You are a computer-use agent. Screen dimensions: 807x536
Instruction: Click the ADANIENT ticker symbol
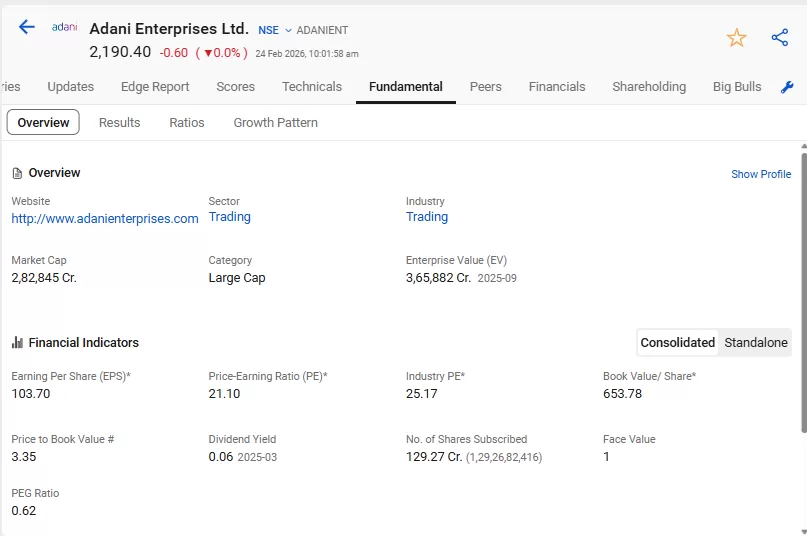[x=322, y=30]
